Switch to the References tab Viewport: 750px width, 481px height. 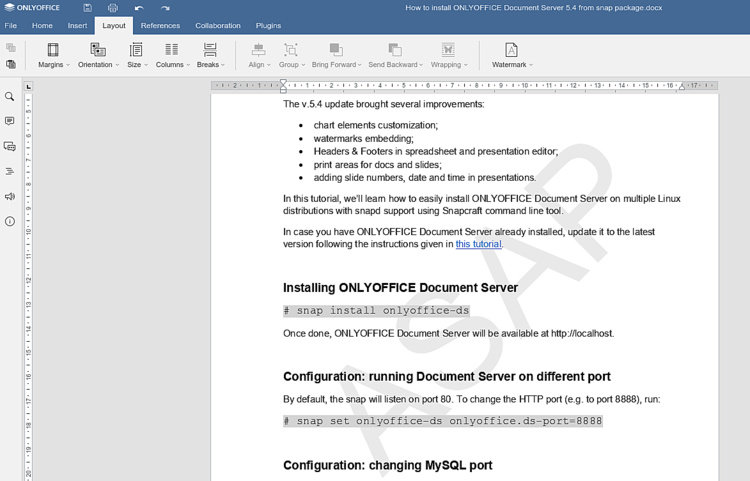click(160, 26)
